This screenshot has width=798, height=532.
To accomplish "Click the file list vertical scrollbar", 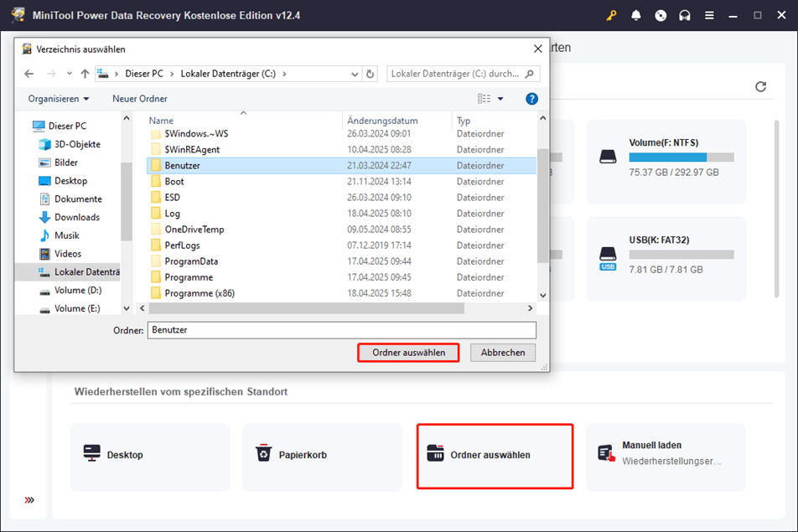I will [542, 206].
